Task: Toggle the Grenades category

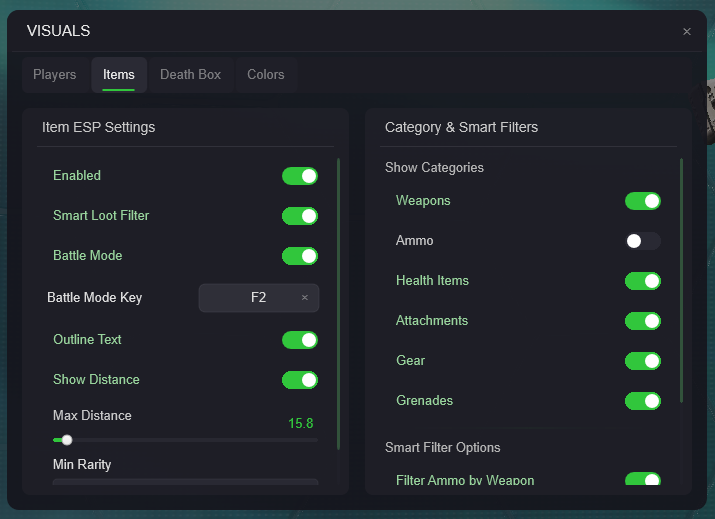Action: click(x=642, y=401)
